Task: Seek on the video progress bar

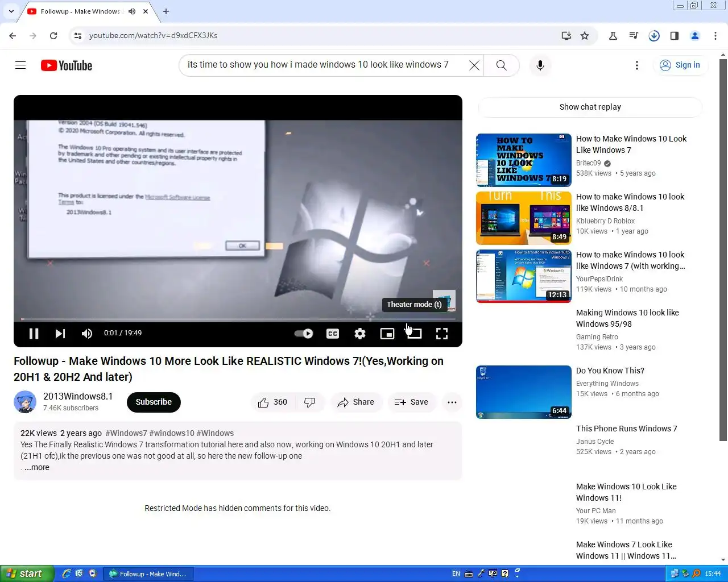Action: (238, 319)
